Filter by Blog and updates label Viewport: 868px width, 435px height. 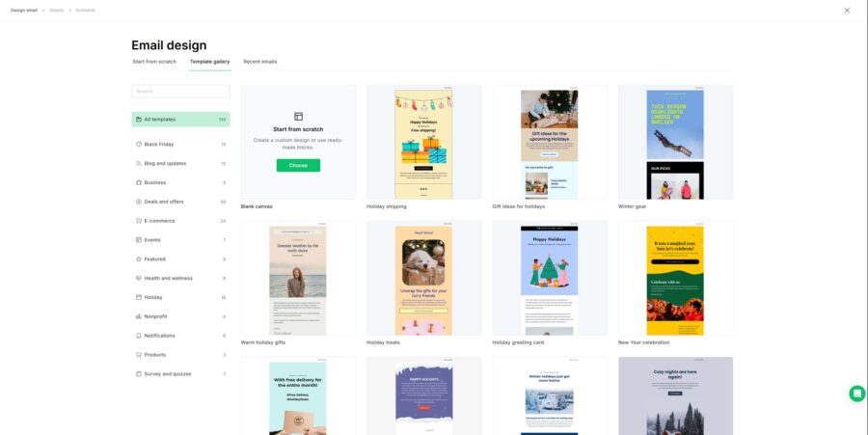coord(165,163)
